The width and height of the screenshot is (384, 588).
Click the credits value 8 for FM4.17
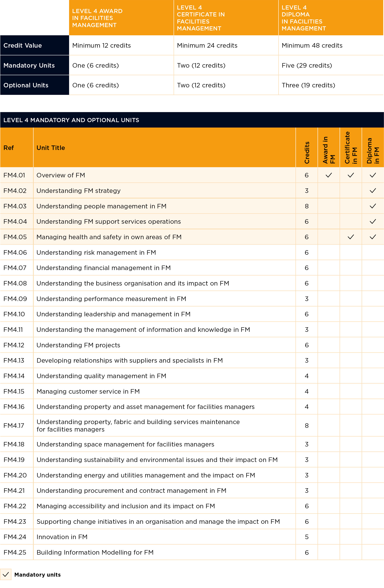(307, 425)
